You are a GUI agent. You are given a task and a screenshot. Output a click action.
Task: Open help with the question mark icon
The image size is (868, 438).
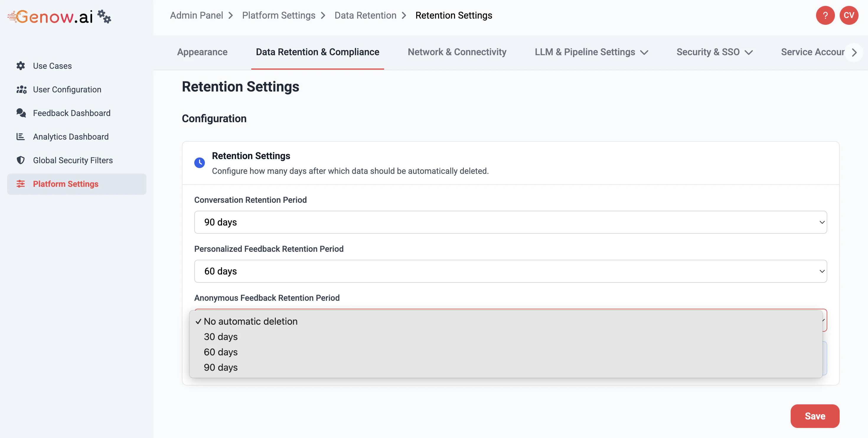(x=825, y=15)
